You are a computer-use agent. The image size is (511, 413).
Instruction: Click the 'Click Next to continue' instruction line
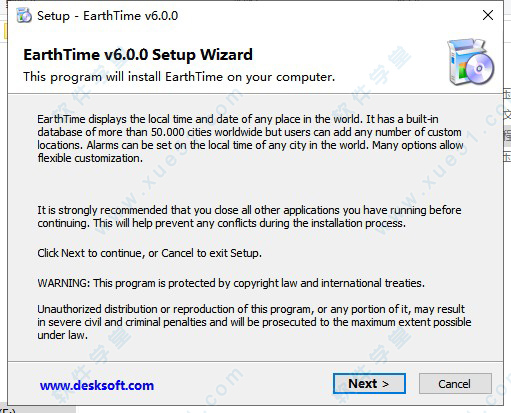pos(149,253)
